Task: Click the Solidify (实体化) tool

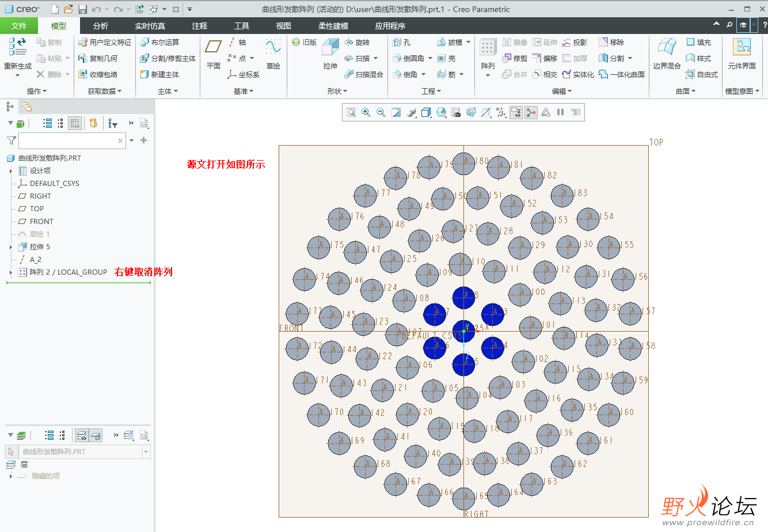Action: pos(578,74)
